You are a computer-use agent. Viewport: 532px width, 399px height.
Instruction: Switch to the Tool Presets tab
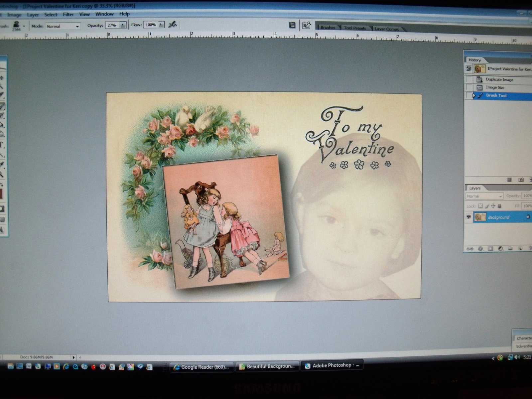355,28
